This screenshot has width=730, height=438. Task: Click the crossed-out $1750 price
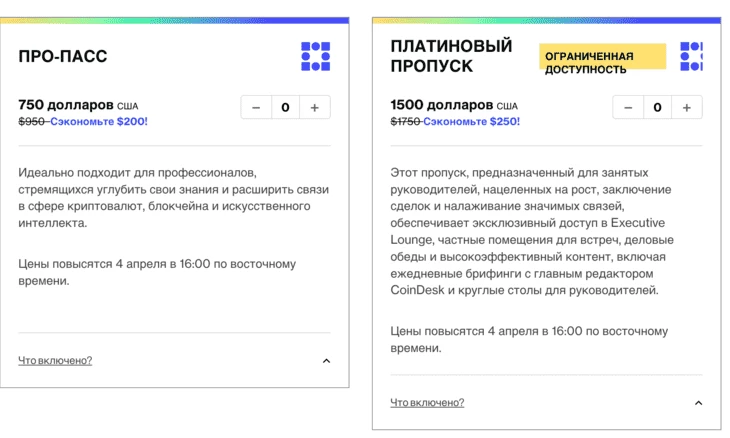pyautogui.click(x=406, y=121)
